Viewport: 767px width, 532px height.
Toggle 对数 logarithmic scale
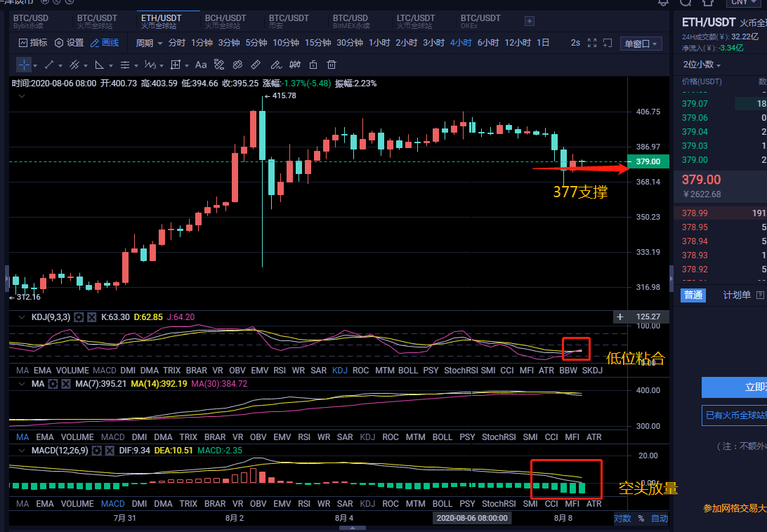tap(622, 518)
